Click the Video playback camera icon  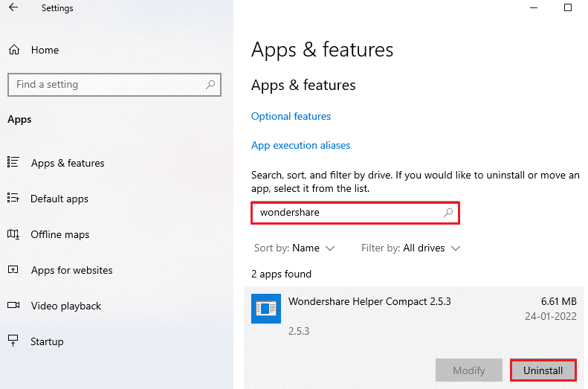coord(13,305)
